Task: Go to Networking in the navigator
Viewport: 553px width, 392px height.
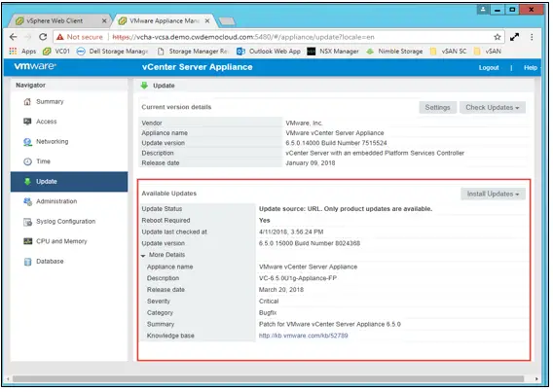Action: 53,142
